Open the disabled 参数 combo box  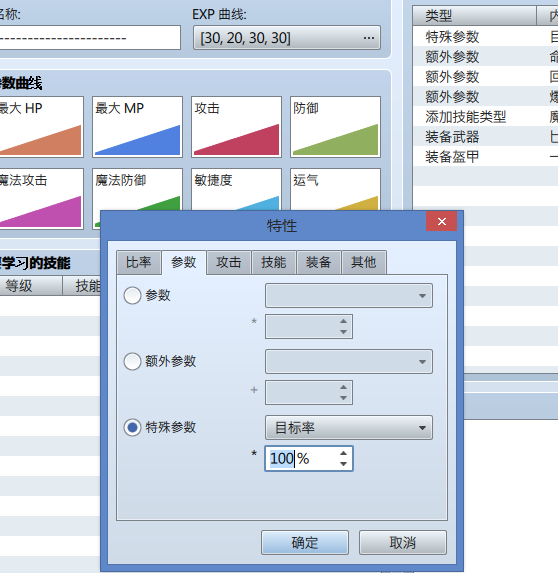click(x=349, y=295)
